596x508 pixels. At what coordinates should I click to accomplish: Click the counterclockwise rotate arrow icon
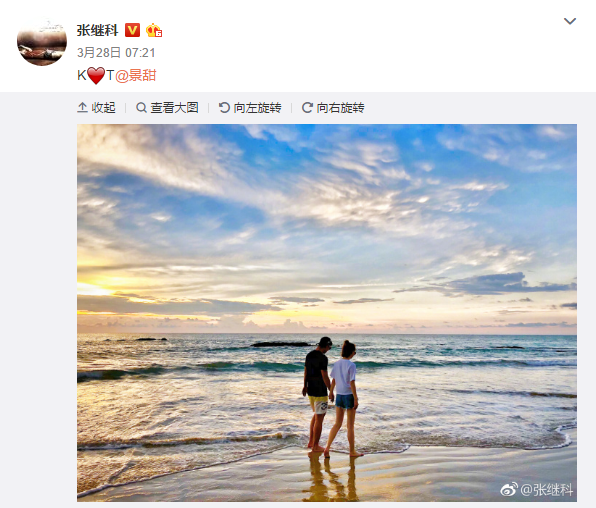pos(224,108)
